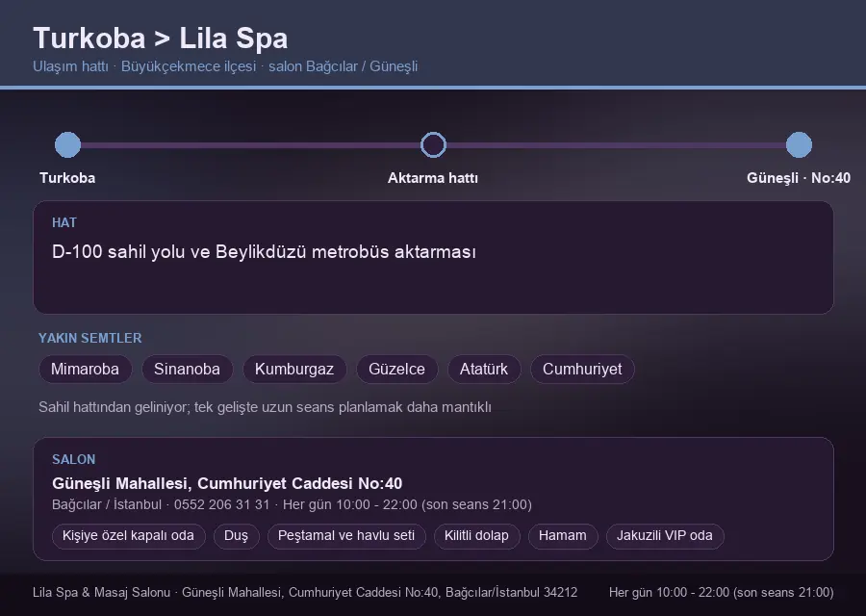Click the D-100 sahil yolu route description
This screenshot has width=866, height=616.
264,252
